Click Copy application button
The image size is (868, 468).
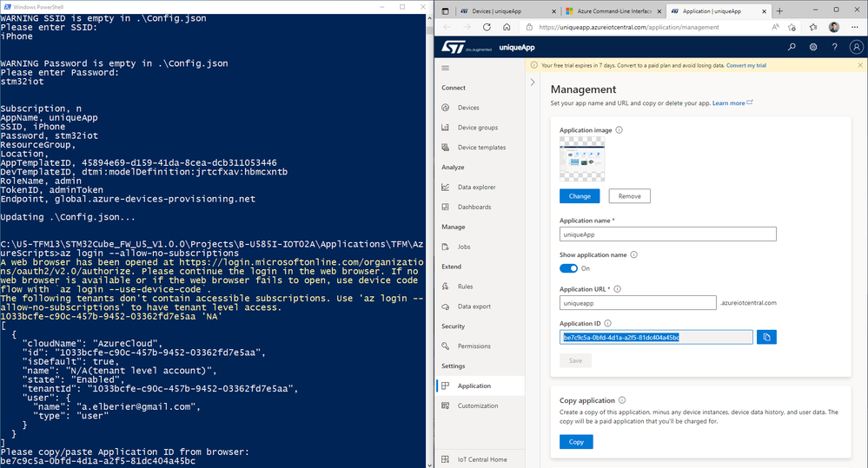(576, 442)
